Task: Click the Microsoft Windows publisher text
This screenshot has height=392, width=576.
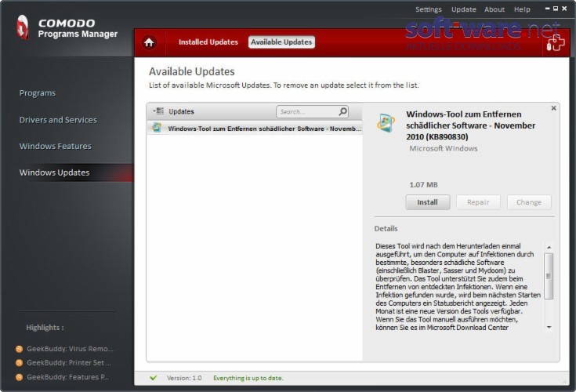Action: coord(444,148)
